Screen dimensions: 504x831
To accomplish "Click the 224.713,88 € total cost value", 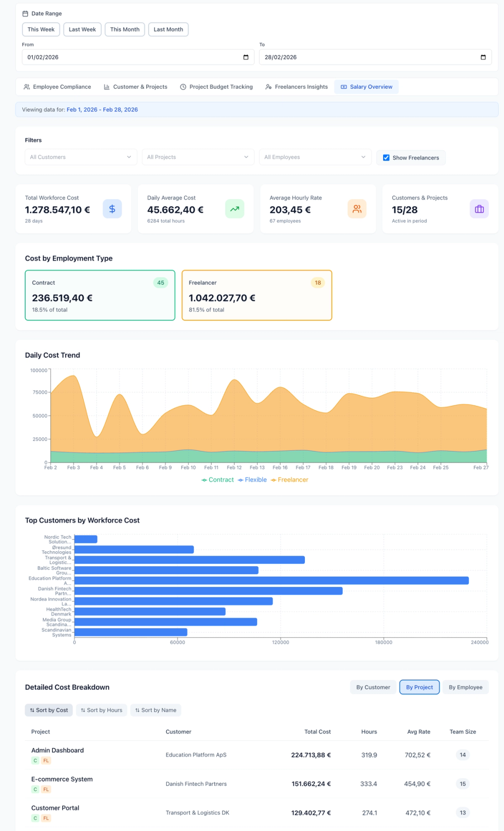I will click(311, 755).
